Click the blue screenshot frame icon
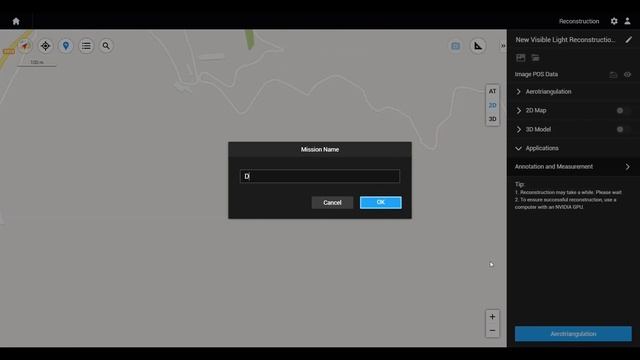The image size is (640, 360). 456,46
